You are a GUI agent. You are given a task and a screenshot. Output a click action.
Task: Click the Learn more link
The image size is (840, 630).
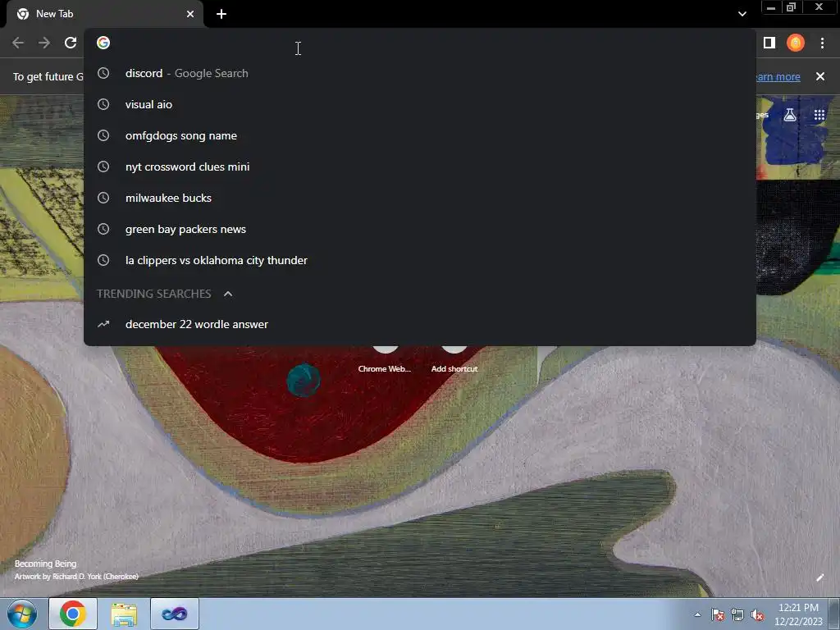[778, 76]
